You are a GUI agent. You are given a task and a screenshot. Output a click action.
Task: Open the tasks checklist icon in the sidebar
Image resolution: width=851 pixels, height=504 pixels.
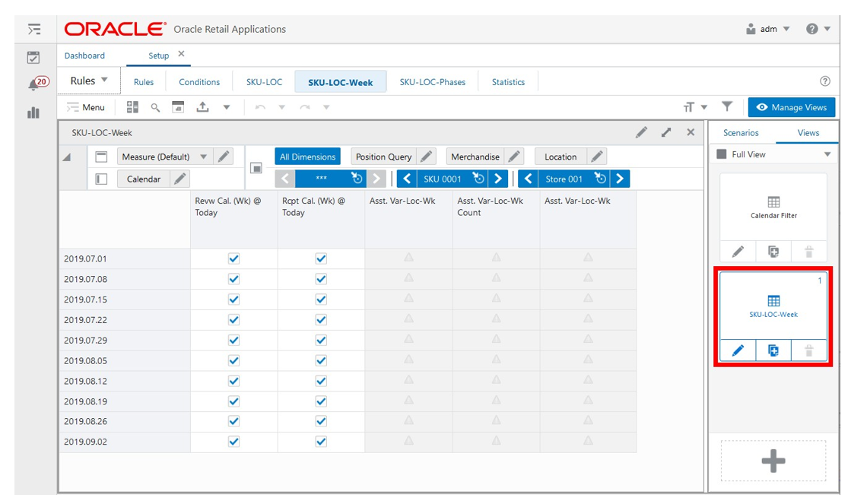click(x=33, y=57)
